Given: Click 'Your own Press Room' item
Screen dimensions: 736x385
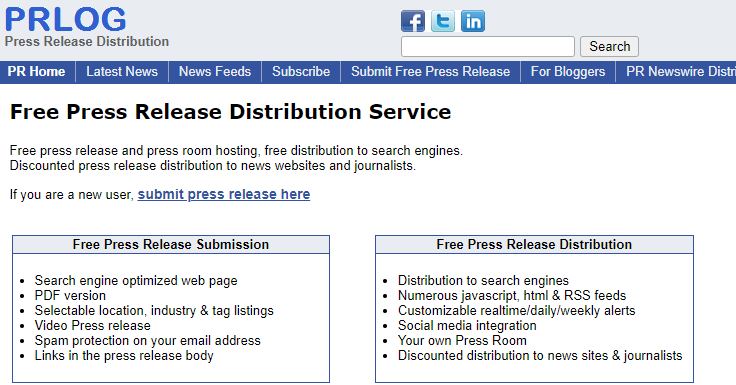Looking at the screenshot, I should pos(462,341).
